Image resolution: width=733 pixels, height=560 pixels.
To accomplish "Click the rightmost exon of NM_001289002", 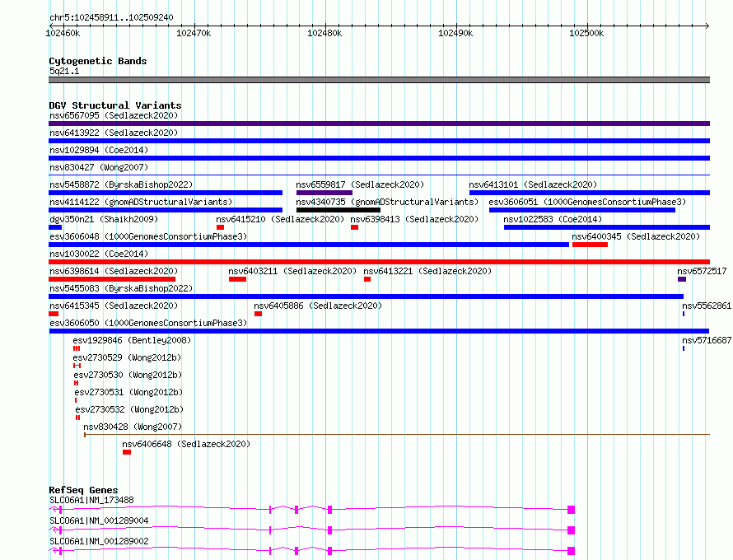I will click(x=571, y=551).
